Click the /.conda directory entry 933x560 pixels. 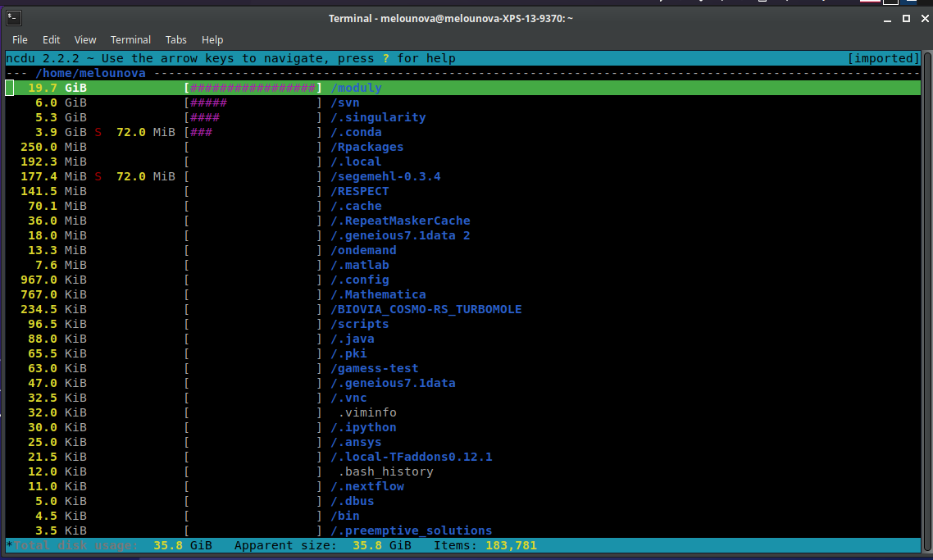pos(356,132)
